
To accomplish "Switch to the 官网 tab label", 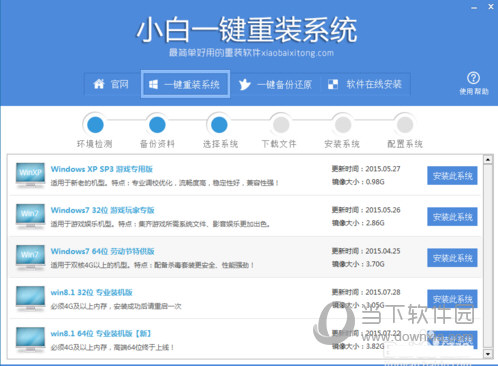I will tap(120, 84).
